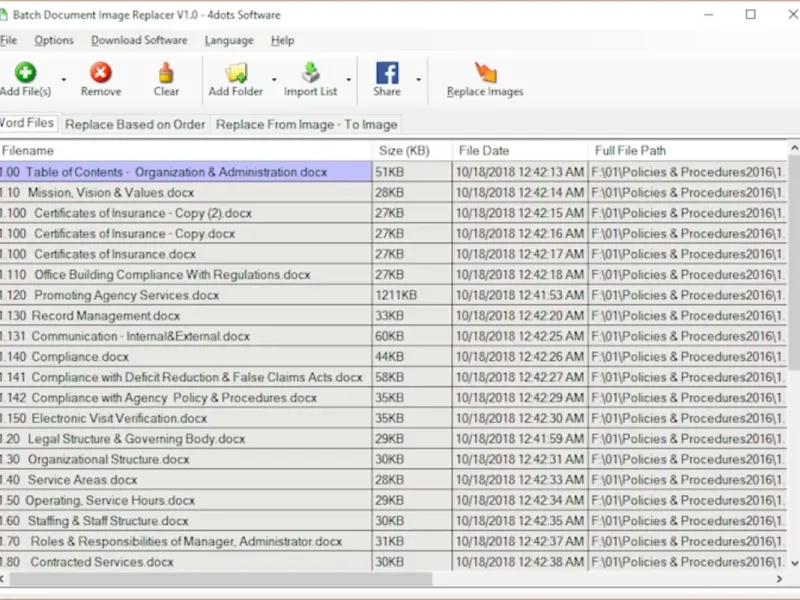The image size is (800, 600).
Task: Click the vertical scrollbar thumb
Action: click(x=794, y=263)
